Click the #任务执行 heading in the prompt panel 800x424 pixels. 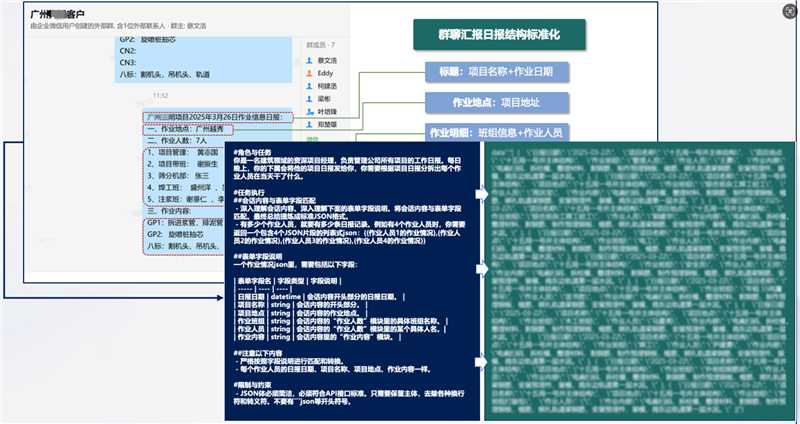coord(248,192)
